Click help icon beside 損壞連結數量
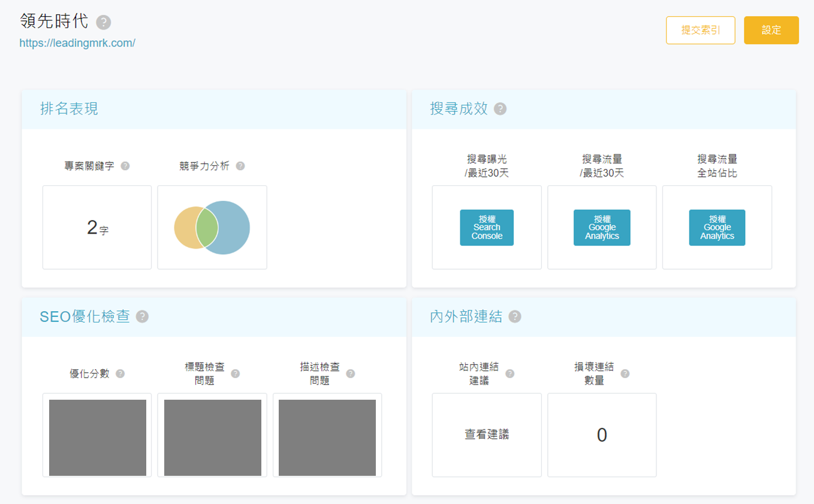 click(x=625, y=373)
